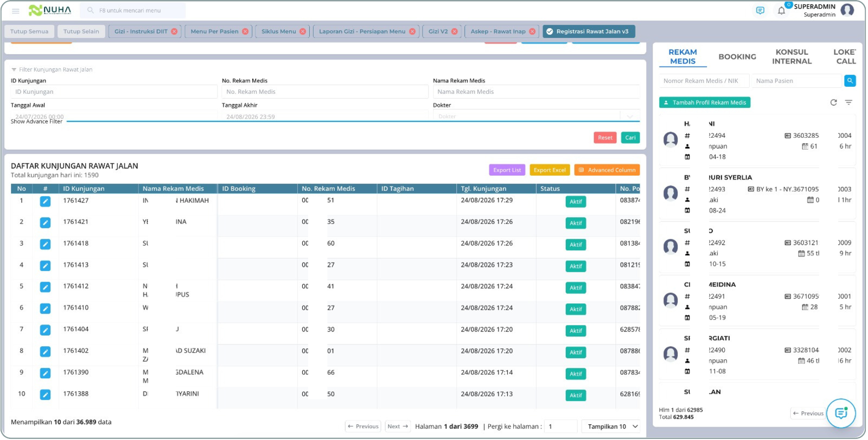Open the rekam medis filter icon
Image resolution: width=868 pixels, height=440 pixels.
(848, 103)
